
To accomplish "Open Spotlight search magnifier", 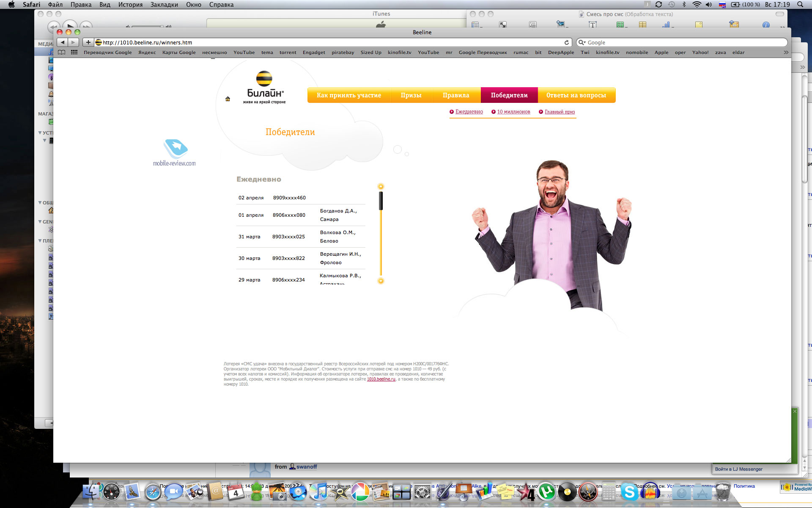I will (800, 4).
